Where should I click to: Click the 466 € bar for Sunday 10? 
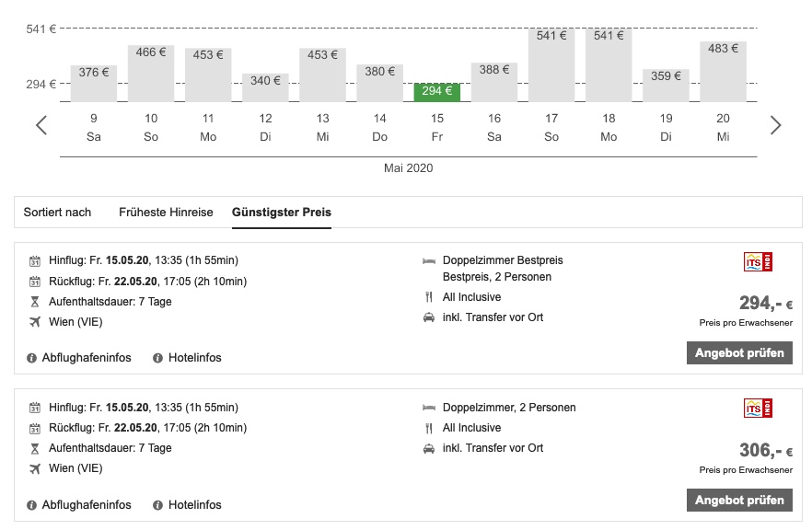pyautogui.click(x=151, y=73)
